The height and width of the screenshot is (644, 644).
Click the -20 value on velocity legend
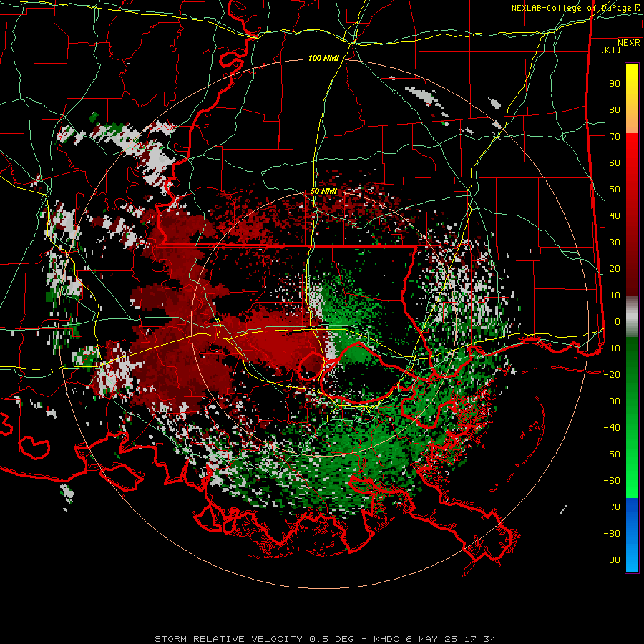pyautogui.click(x=612, y=374)
